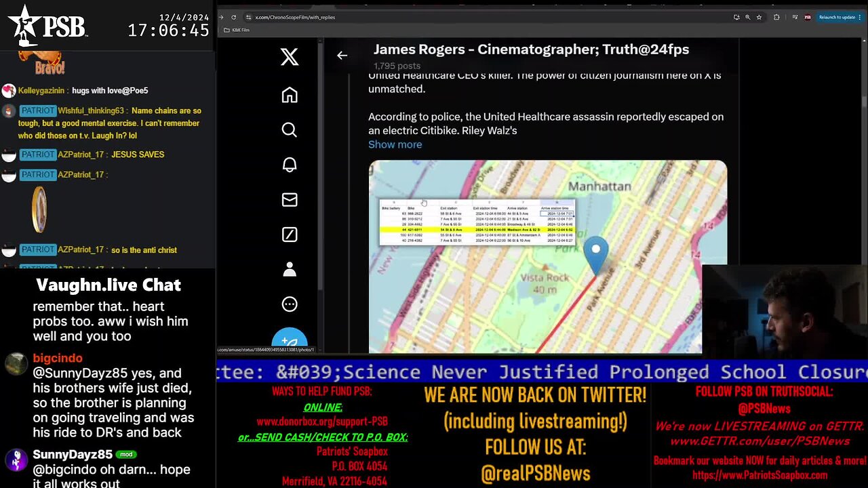This screenshot has height=488, width=868.
Task: Click AZPatriot_17 'JESUS SAVES' message
Action: point(138,155)
